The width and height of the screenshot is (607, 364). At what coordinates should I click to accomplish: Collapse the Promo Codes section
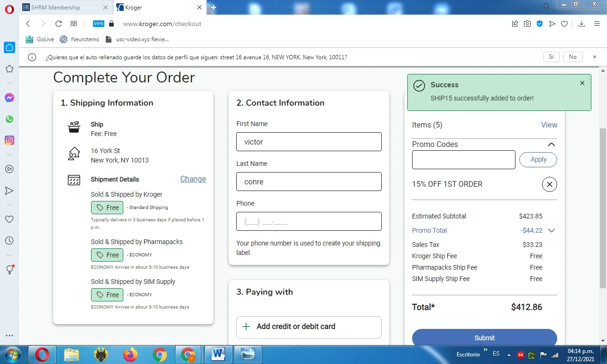[x=551, y=145]
